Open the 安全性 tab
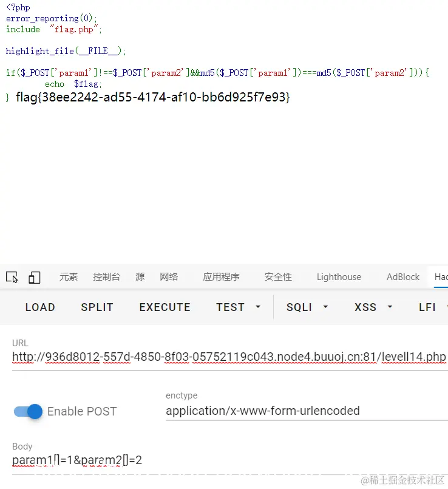Screen dimensions: 448x489 pos(278,276)
